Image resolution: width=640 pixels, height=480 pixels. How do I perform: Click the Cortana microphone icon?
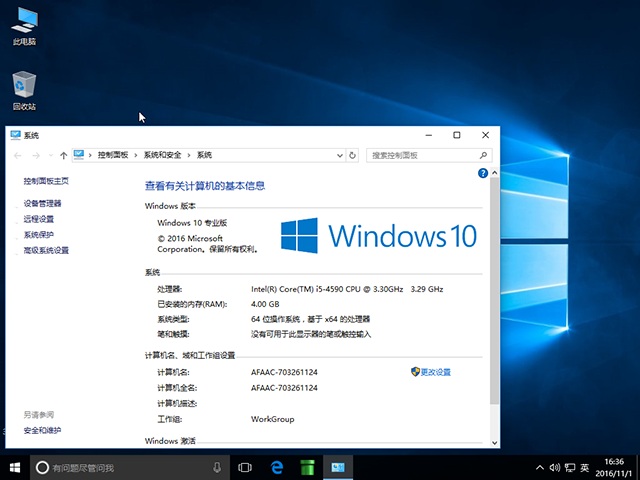pyautogui.click(x=217, y=467)
